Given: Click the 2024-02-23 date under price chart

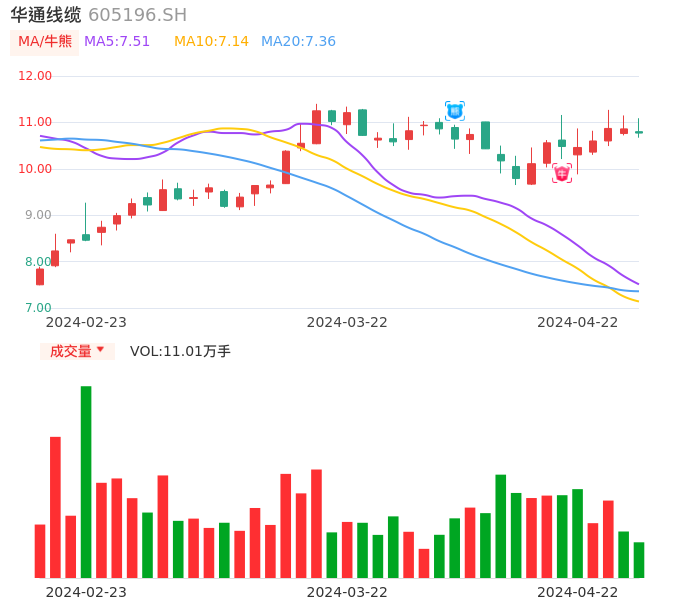Looking at the screenshot, I should coord(86,323).
